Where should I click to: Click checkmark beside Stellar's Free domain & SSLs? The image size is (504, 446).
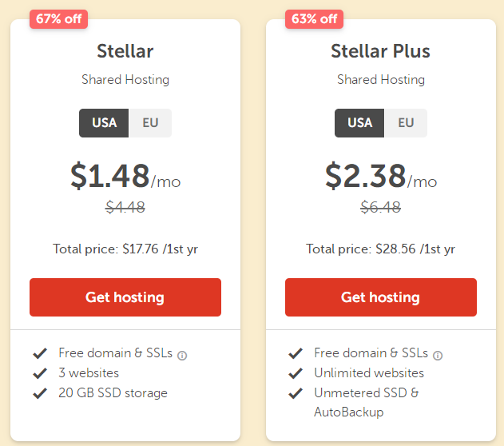[40, 353]
